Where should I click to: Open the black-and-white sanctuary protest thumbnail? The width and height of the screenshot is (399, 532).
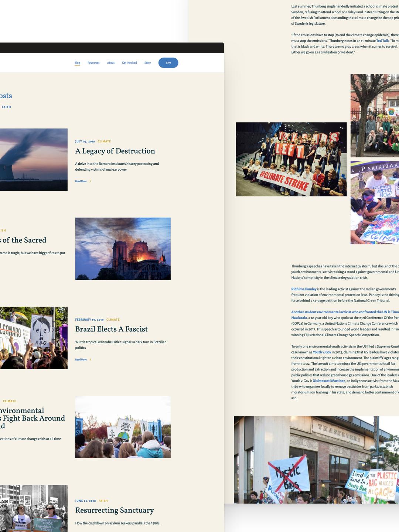[34, 509]
